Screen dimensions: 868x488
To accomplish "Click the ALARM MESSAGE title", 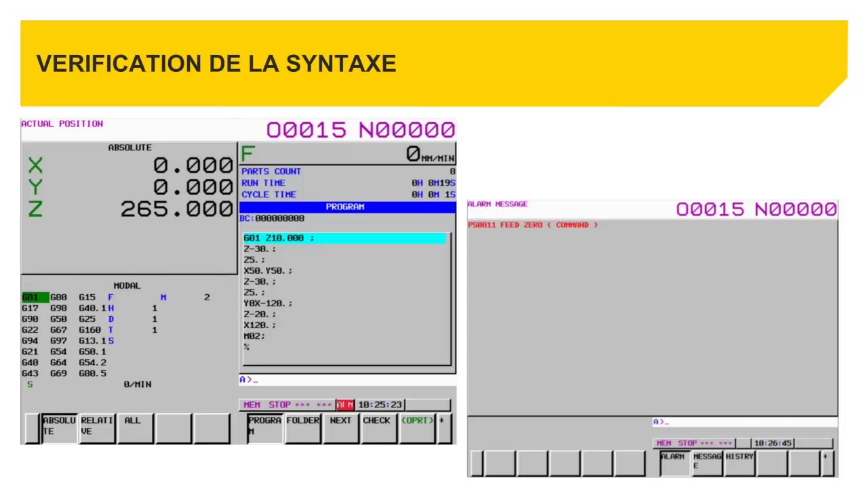I will tap(498, 205).
